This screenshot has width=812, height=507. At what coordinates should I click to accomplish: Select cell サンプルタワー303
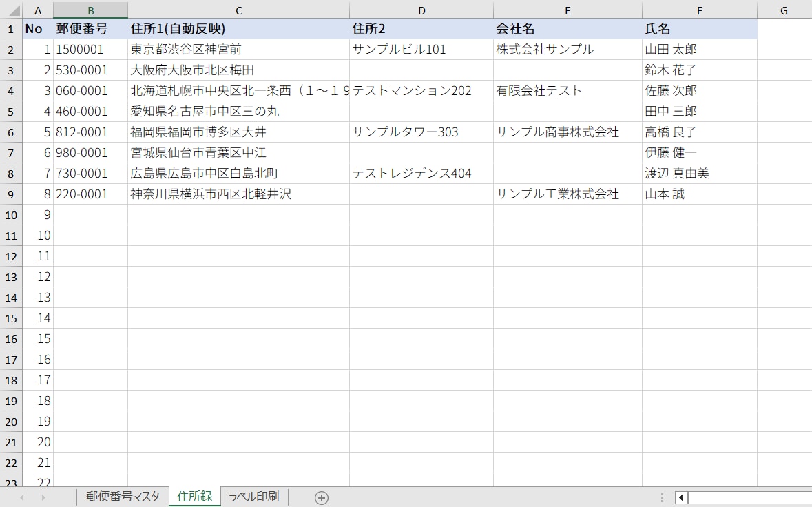421,132
